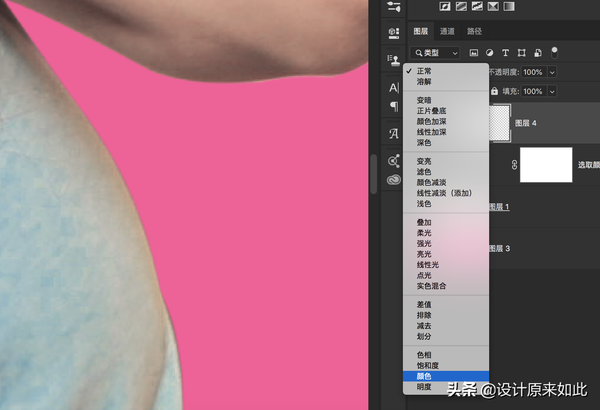Toggle the lock all icon beside 填充
This screenshot has height=410, width=600.
(x=496, y=91)
